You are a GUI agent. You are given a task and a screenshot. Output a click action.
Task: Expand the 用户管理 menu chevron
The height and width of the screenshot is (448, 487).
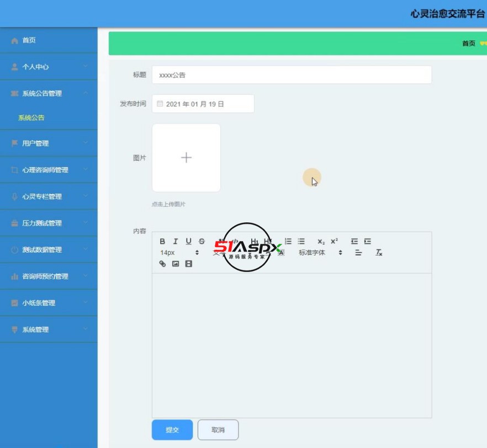(x=86, y=143)
